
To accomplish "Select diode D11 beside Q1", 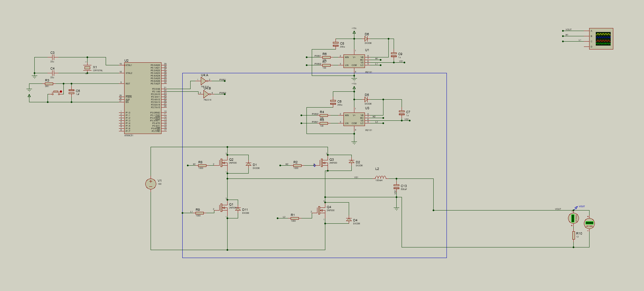I will 238,209.
